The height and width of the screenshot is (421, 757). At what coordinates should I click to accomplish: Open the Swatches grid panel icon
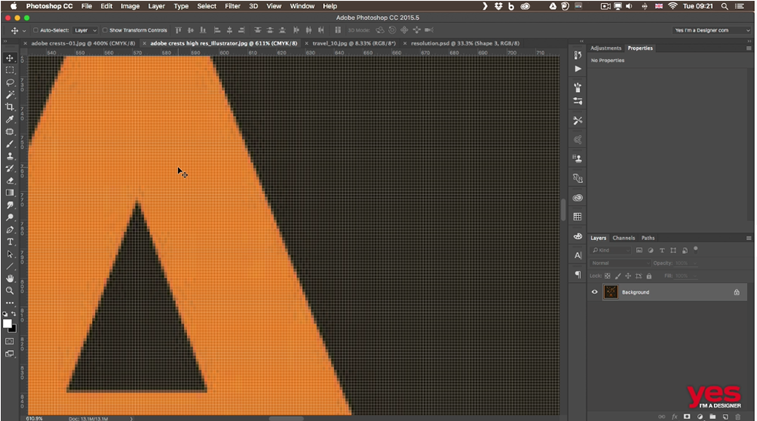(577, 217)
